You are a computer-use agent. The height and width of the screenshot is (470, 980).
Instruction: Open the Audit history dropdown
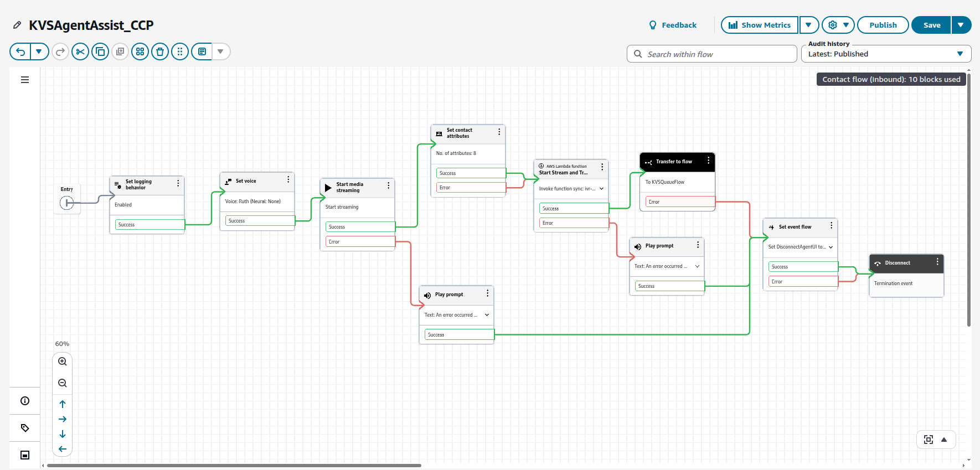886,54
